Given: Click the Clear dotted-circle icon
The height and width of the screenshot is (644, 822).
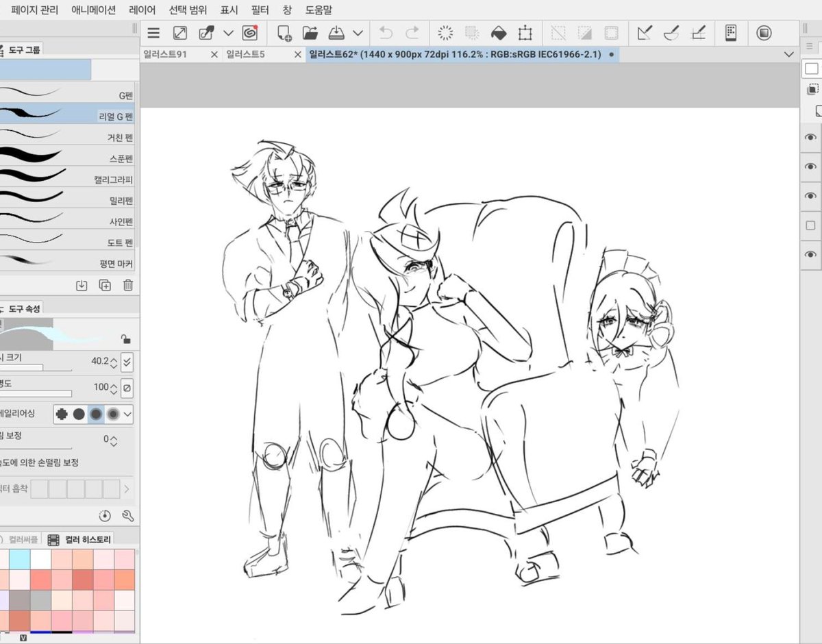Looking at the screenshot, I should 446,33.
